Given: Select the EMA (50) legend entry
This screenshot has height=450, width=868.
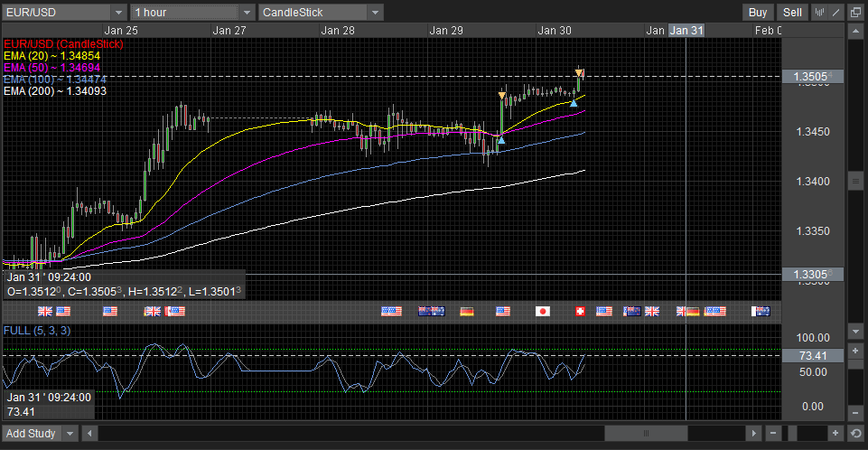Looking at the screenshot, I should [51, 68].
